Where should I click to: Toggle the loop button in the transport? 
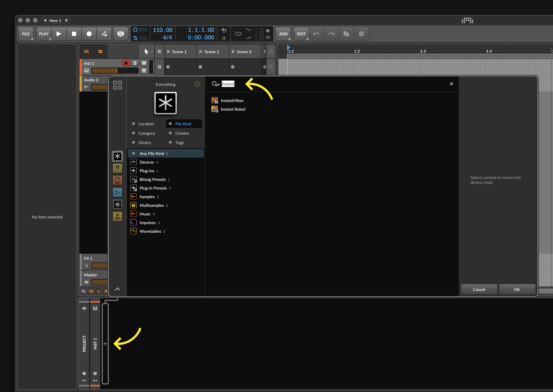238,34
